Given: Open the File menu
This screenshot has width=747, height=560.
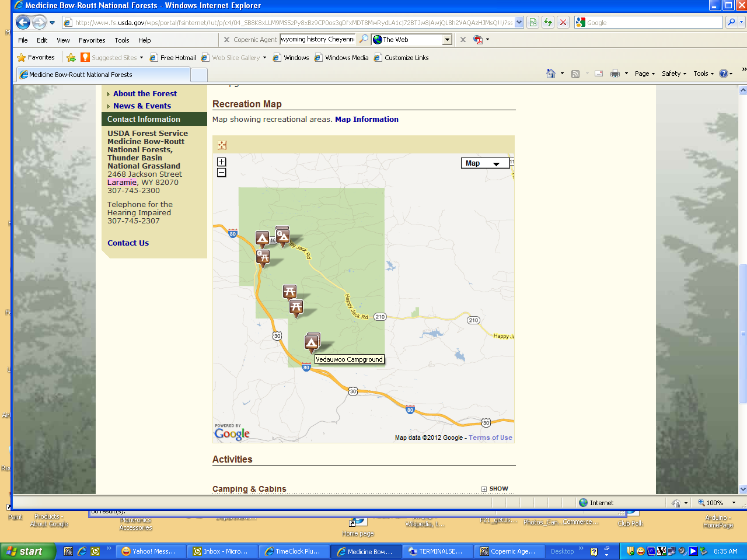Looking at the screenshot, I should point(23,40).
